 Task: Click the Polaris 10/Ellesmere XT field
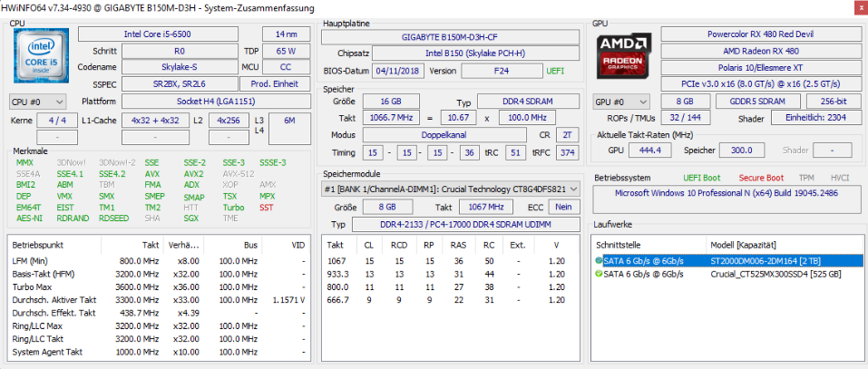click(760, 67)
